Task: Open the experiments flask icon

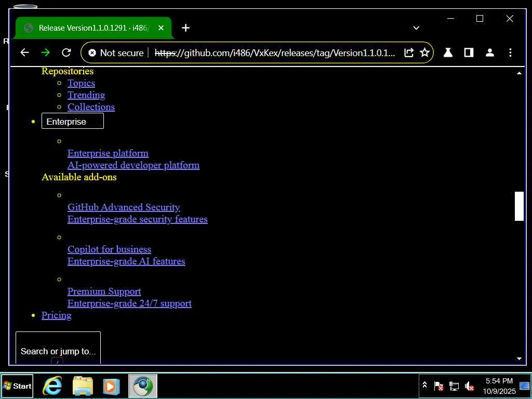Action: [x=448, y=52]
